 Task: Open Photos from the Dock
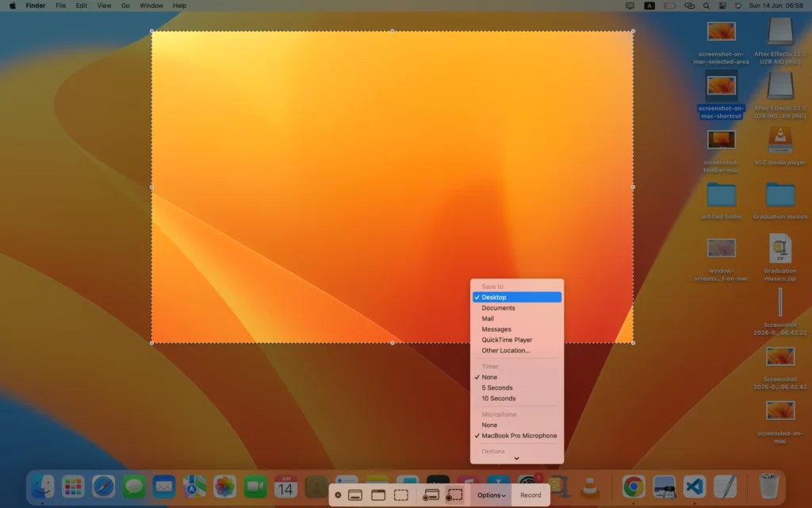point(224,487)
